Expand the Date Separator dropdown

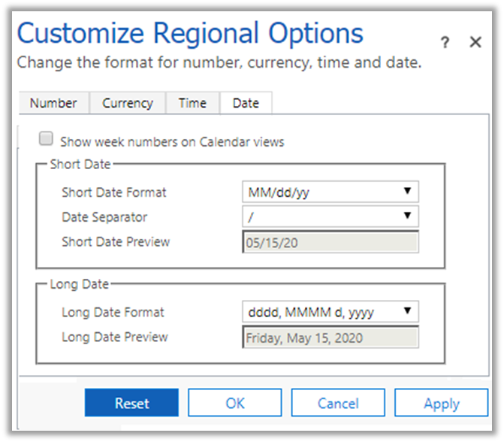click(330, 216)
